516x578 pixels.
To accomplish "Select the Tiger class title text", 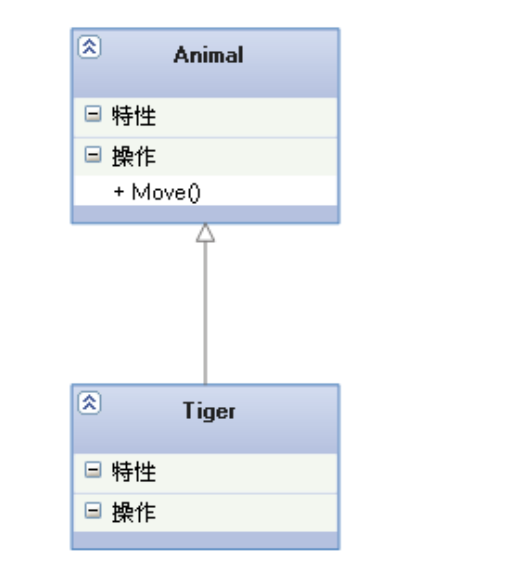I will pos(209,411).
